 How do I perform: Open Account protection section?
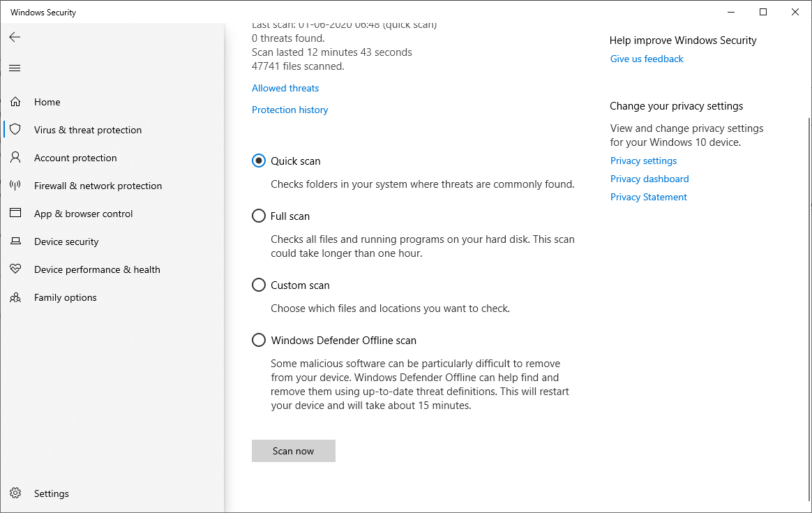tap(112, 158)
